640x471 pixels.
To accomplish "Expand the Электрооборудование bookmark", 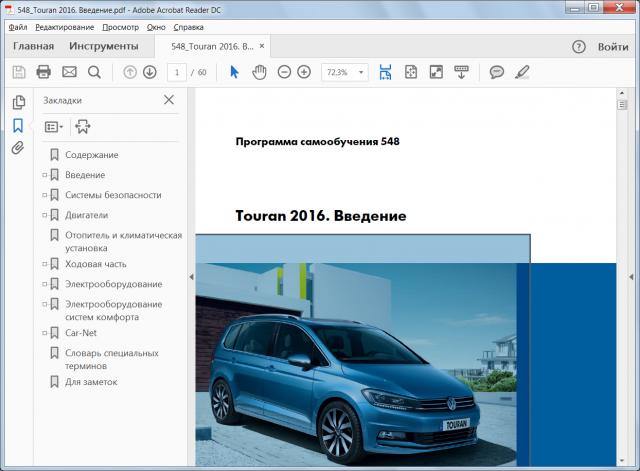I will coord(44,284).
